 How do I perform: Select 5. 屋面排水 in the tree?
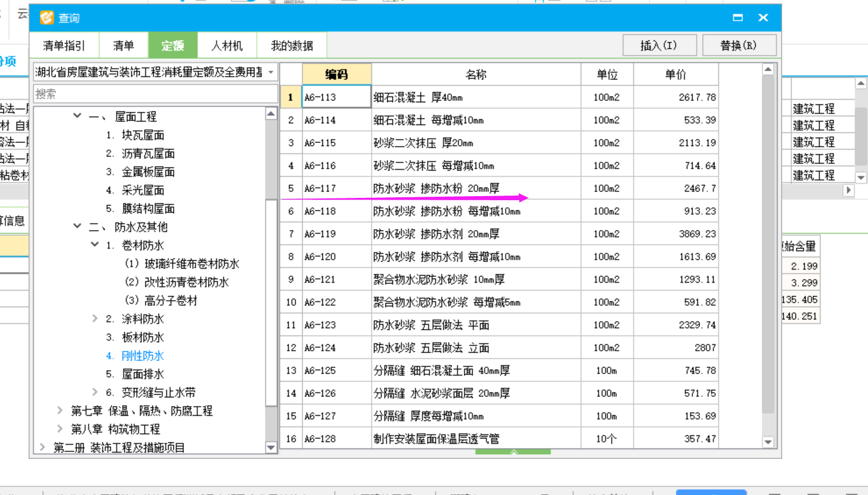click(135, 374)
